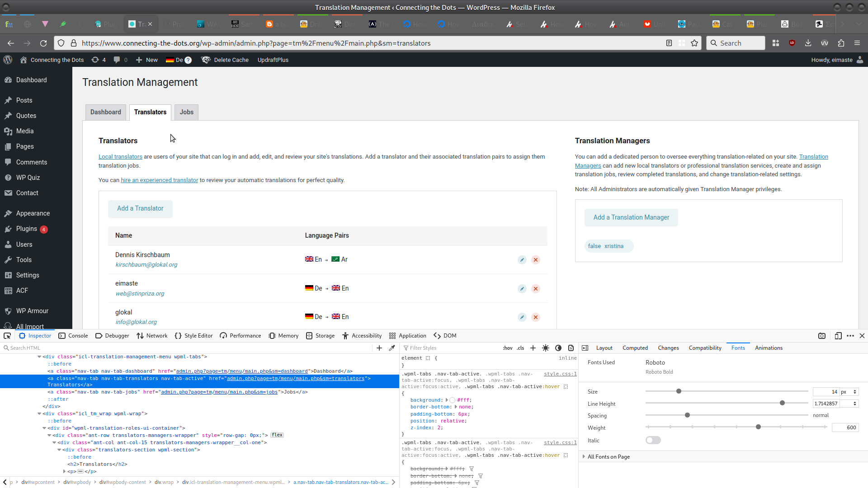Open the font size px unit dropdown
The image size is (868, 488).
click(849, 392)
